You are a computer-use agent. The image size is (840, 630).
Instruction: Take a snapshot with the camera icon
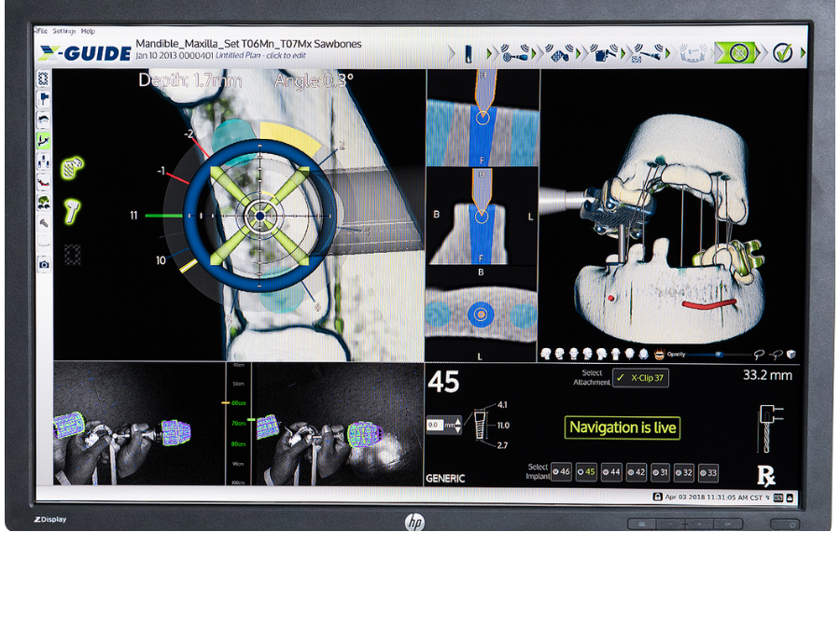(44, 264)
